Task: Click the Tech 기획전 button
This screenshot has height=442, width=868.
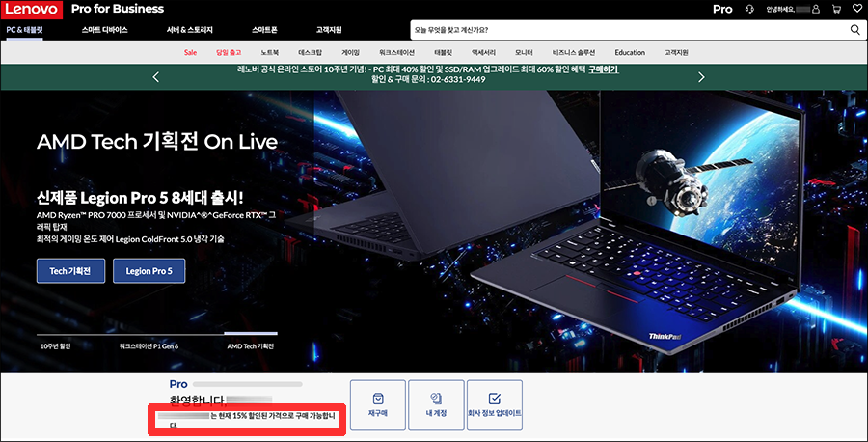Action: coord(70,271)
